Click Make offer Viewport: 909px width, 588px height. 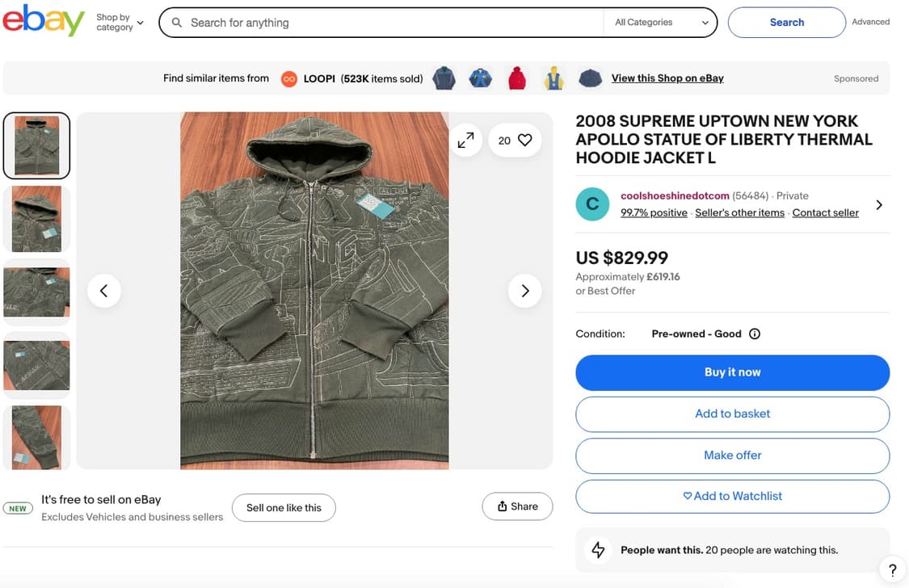(x=732, y=455)
